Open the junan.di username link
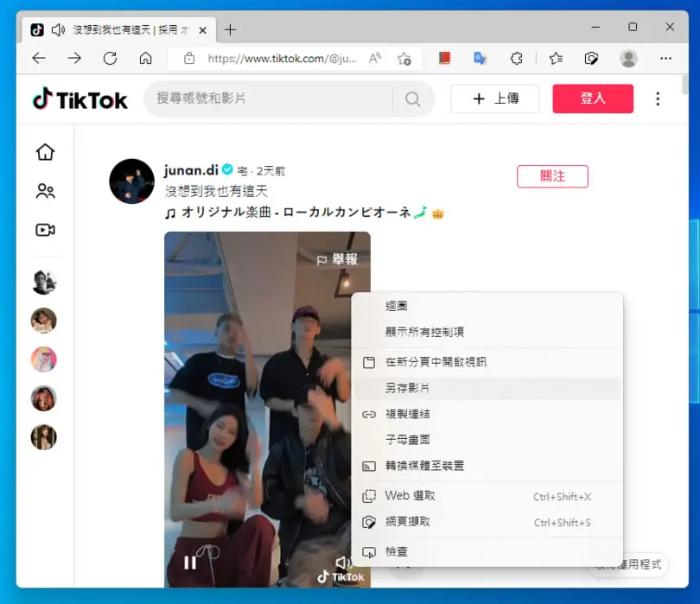Viewport: 700px width, 604px height. click(x=191, y=170)
